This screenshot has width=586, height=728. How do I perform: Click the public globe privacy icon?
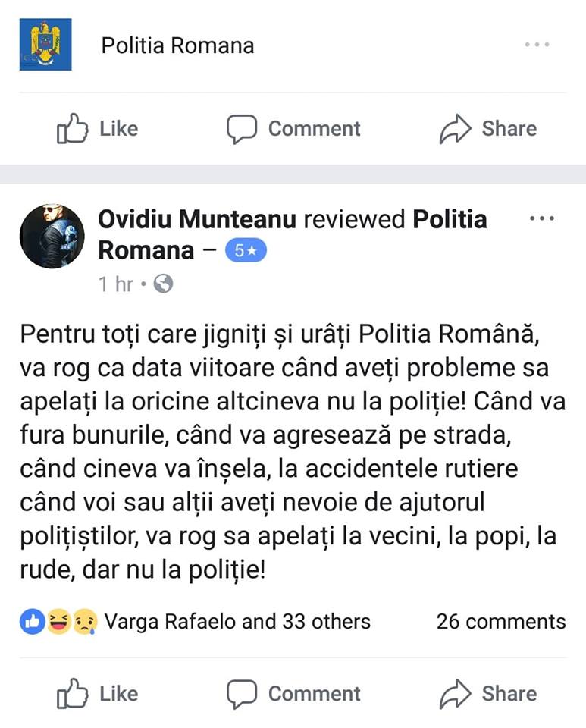tap(163, 284)
